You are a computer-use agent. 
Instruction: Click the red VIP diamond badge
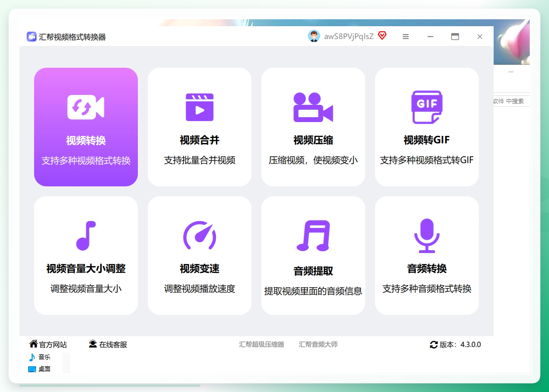[x=382, y=36]
